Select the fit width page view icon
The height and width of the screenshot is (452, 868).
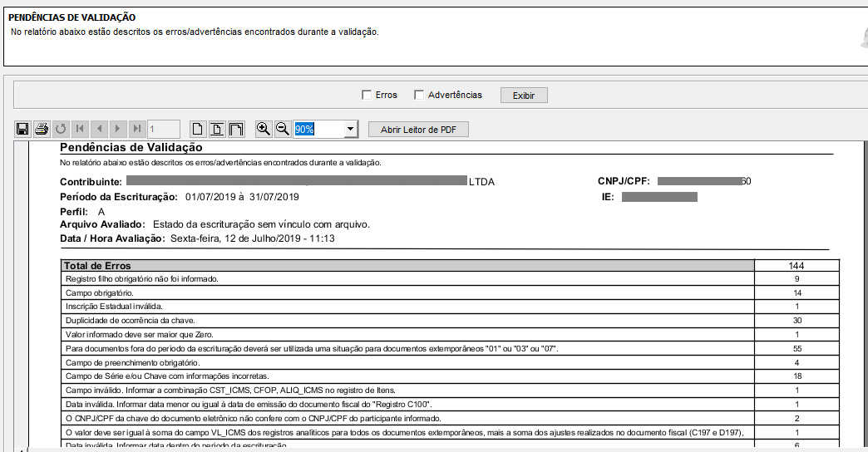tap(236, 129)
